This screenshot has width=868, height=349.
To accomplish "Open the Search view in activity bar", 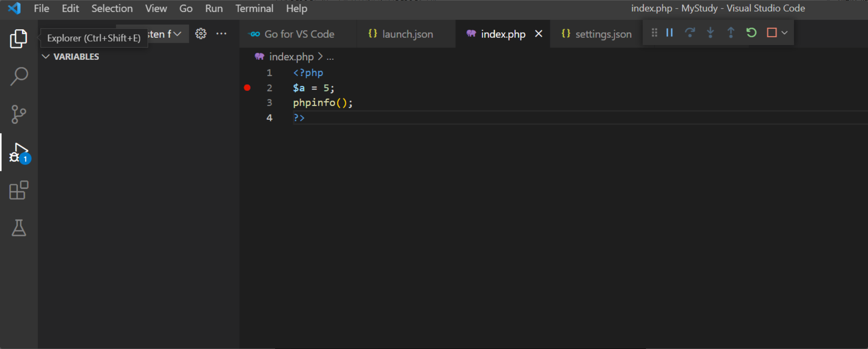I will [x=19, y=76].
